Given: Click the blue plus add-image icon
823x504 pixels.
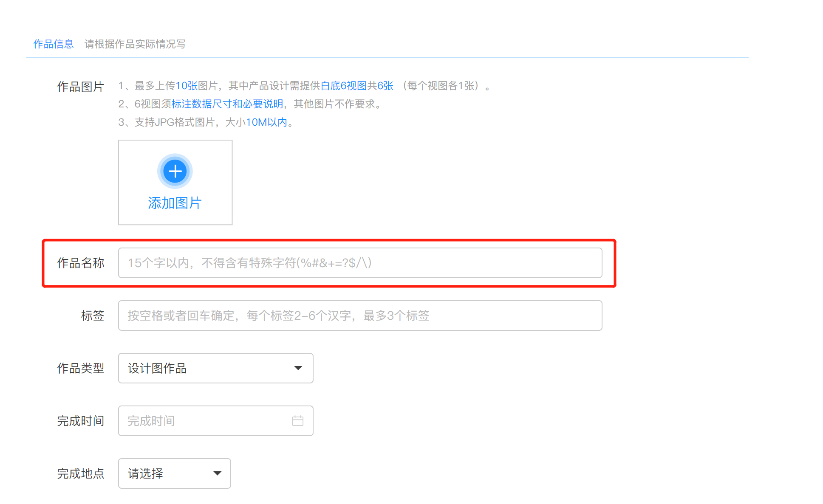Looking at the screenshot, I should click(175, 171).
